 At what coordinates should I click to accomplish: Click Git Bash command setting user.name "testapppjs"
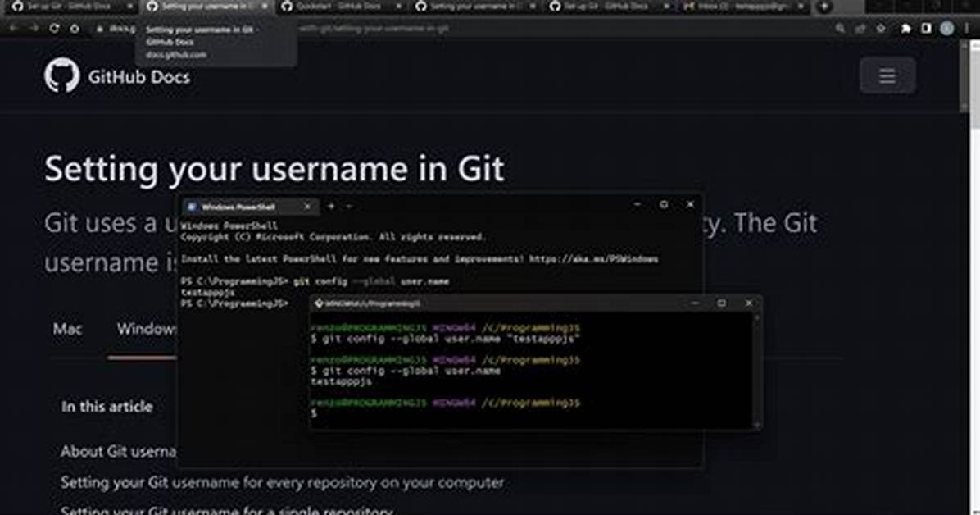446,340
